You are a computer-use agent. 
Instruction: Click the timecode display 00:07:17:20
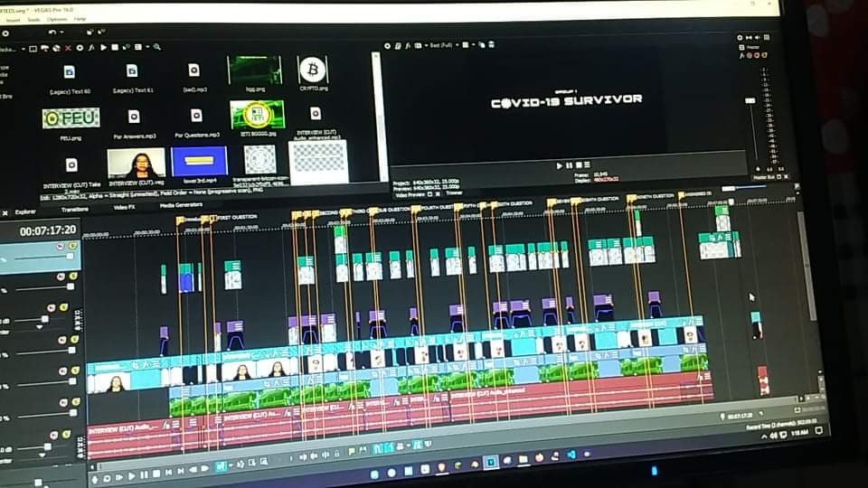coord(48,230)
